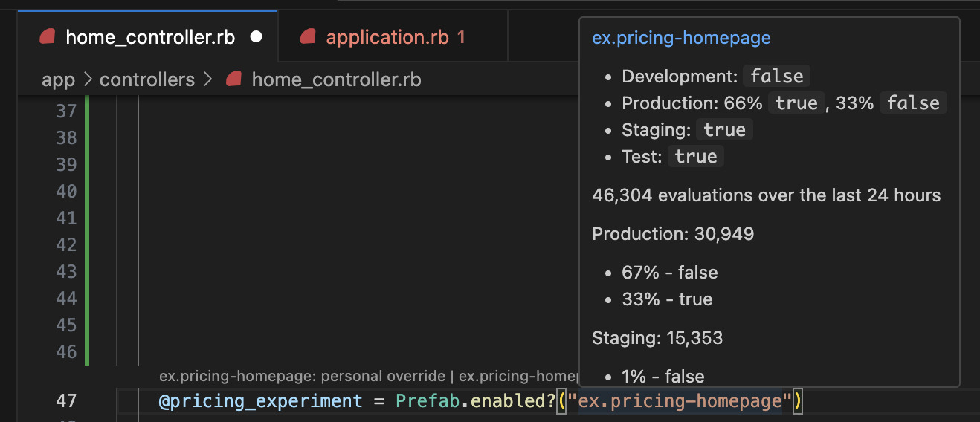Click 'Staging: 15,353' text
This screenshot has width=980, height=422.
[657, 338]
